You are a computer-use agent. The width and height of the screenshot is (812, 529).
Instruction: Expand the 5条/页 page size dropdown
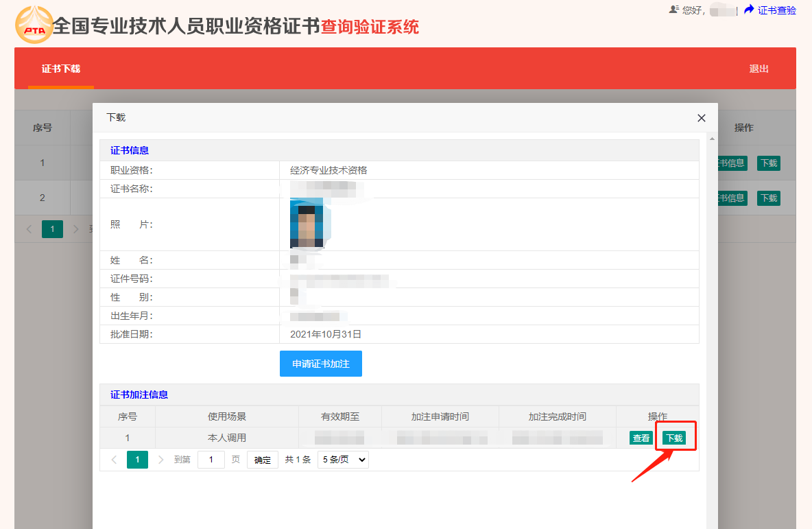pyautogui.click(x=343, y=460)
